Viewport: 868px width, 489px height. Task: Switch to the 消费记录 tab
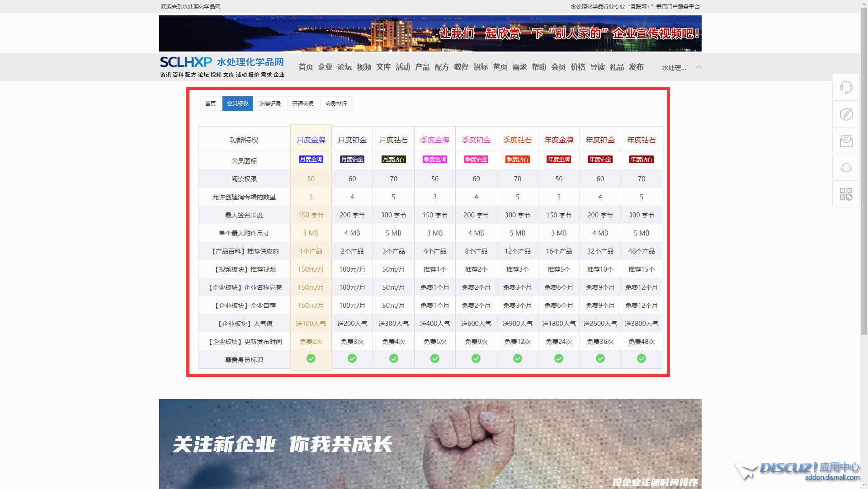(x=270, y=103)
